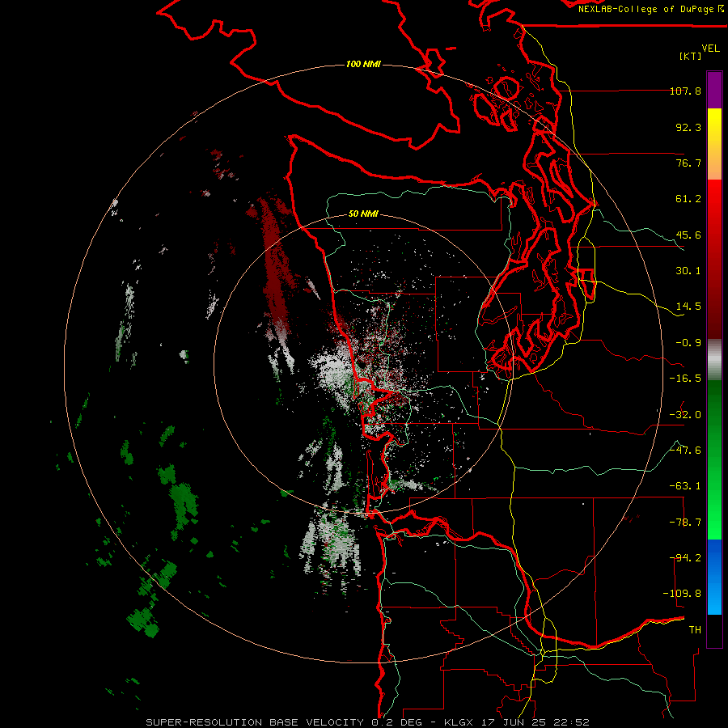This screenshot has height=728, width=728.
Task: Click the -32.0 legend value
Action: [x=685, y=415]
